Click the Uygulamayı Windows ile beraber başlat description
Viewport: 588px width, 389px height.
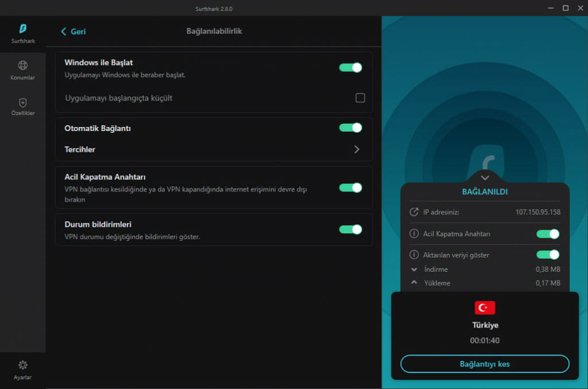click(125, 75)
